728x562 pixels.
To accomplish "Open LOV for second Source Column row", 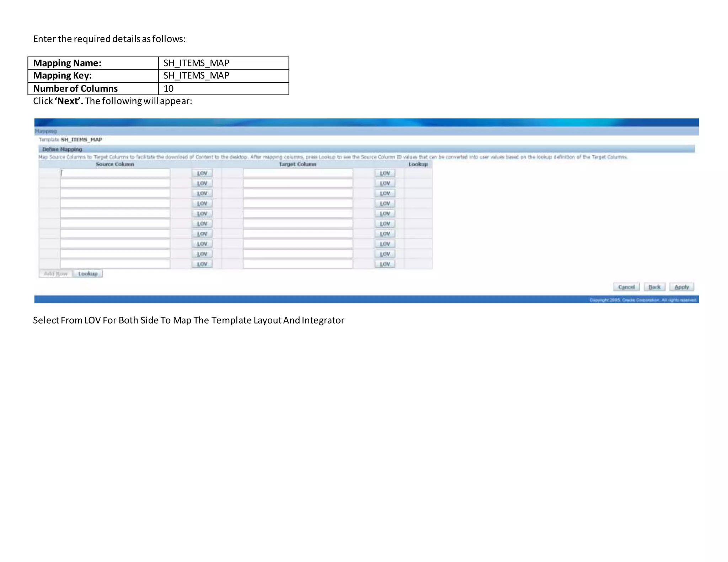I will coord(202,183).
